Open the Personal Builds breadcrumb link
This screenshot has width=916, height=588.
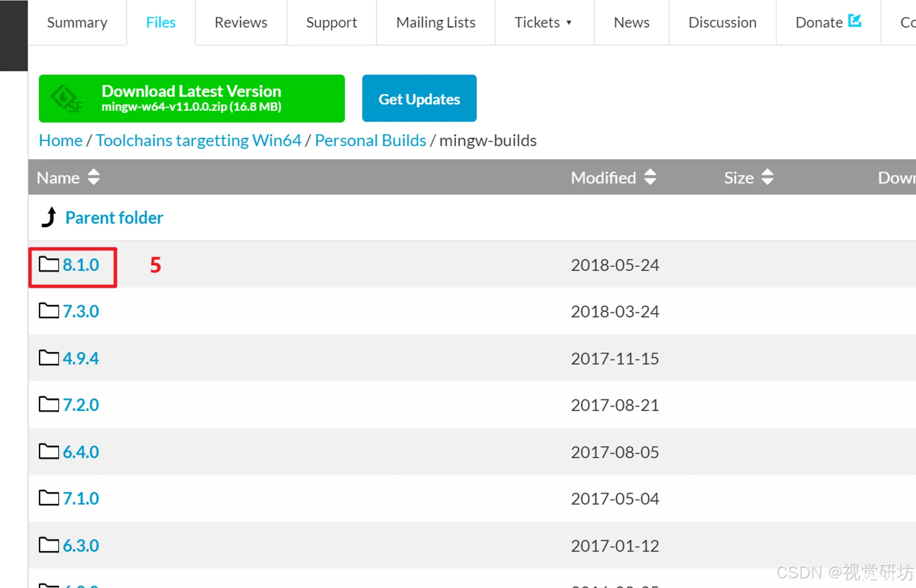point(371,140)
